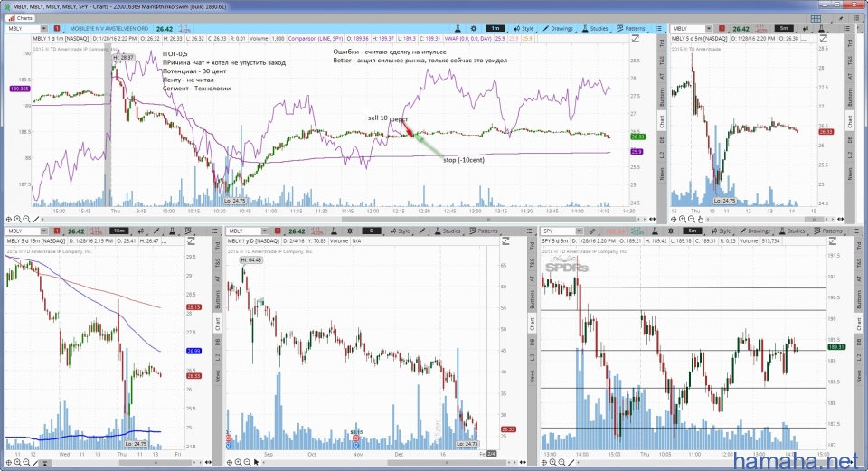
Task: Zoom in on the bottom-left 15m chart
Action: click(x=18, y=462)
